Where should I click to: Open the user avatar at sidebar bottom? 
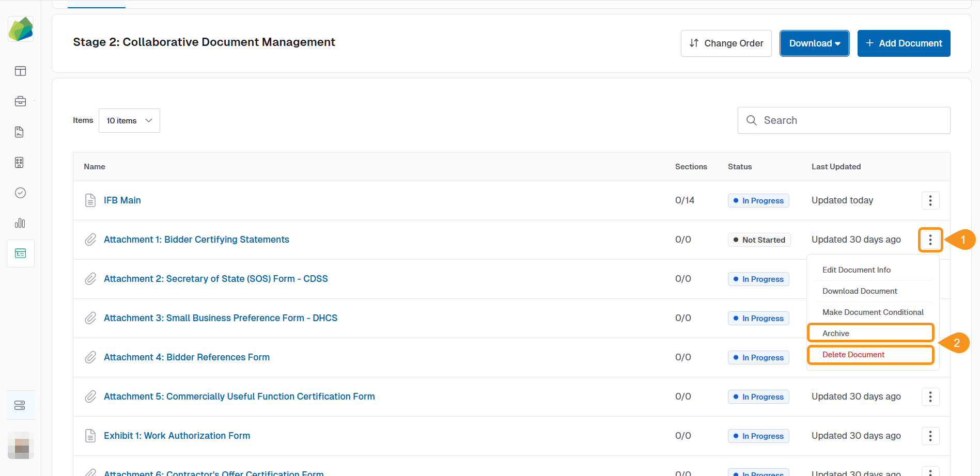(x=21, y=446)
